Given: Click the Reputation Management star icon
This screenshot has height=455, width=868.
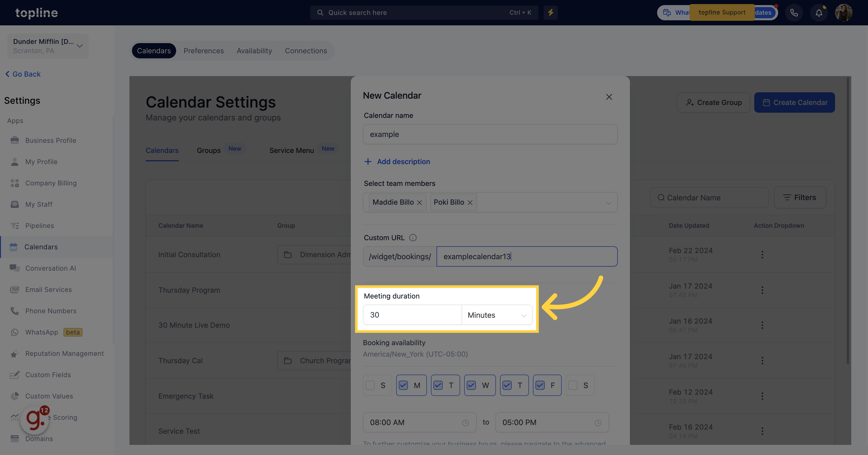Looking at the screenshot, I should pyautogui.click(x=14, y=354).
